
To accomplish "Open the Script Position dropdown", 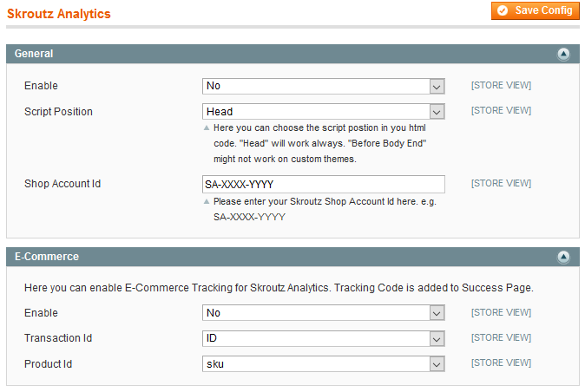I will point(324,112).
